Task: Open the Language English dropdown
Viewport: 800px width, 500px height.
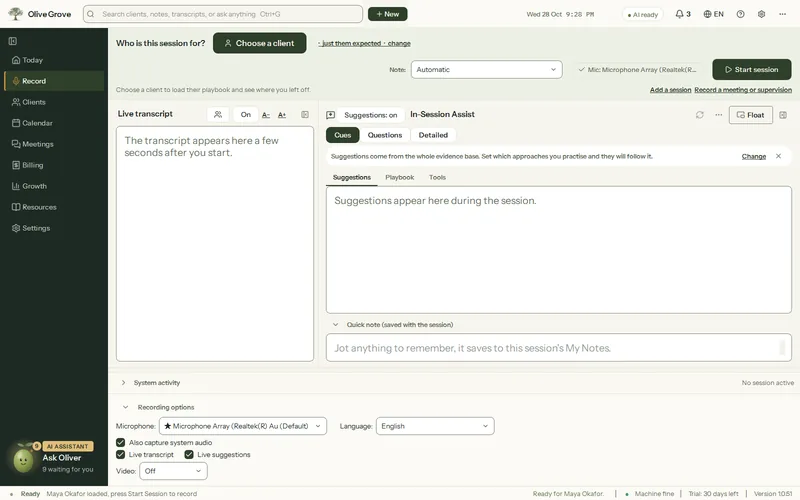Action: coord(435,426)
